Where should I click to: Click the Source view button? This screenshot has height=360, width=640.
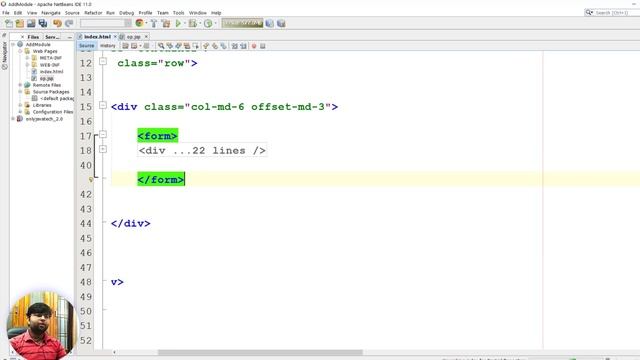click(x=87, y=46)
